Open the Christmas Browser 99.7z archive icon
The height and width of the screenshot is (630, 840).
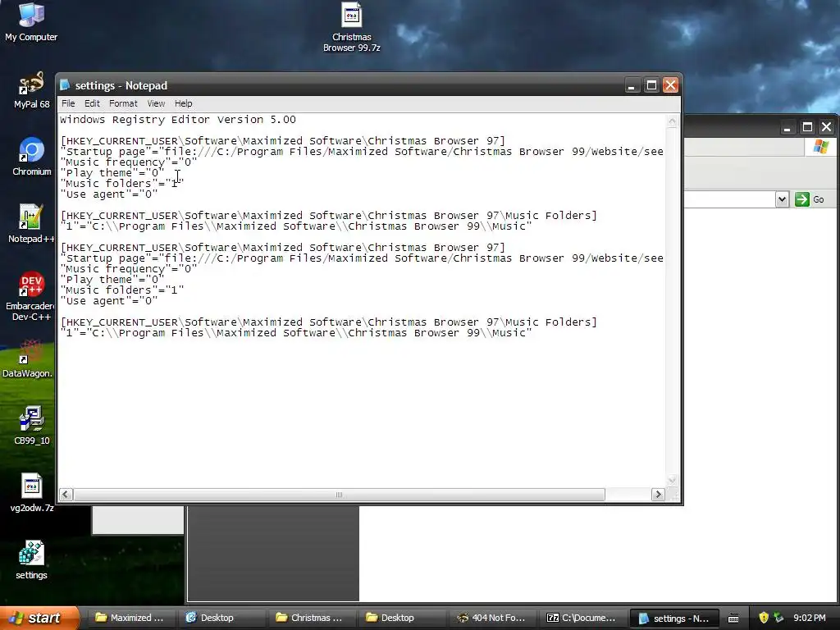[x=351, y=27]
